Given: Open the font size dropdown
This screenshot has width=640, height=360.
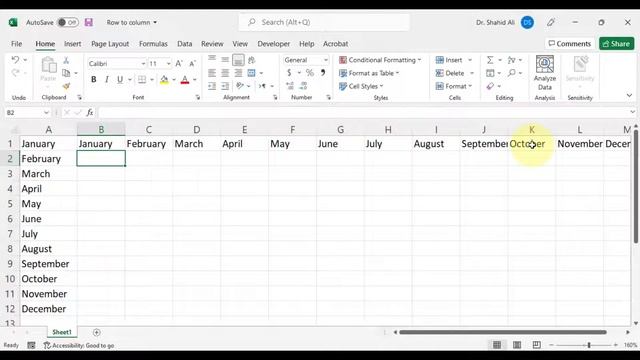Looking at the screenshot, I should pos(168,64).
